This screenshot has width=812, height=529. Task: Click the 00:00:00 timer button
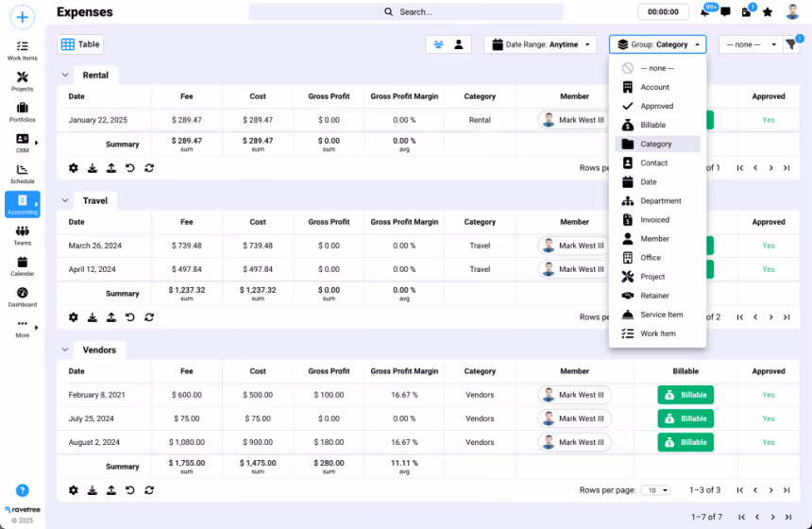point(664,12)
